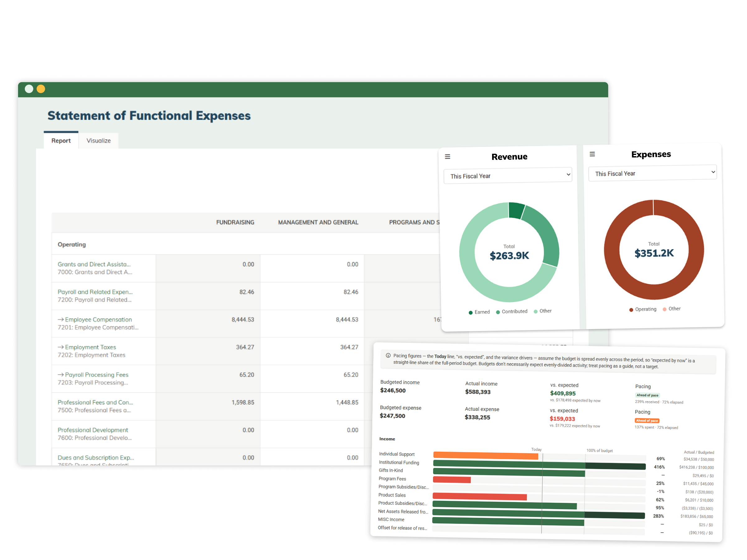Click the Actual income amount $588,393

tap(478, 392)
